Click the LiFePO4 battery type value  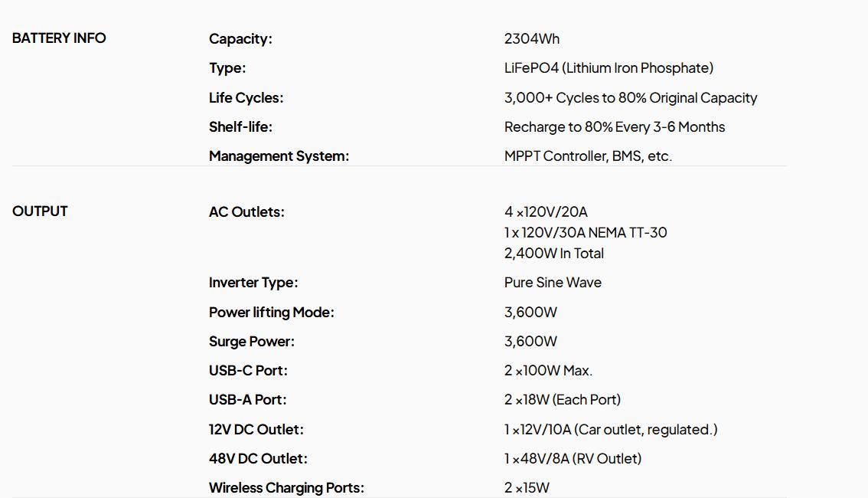609,68
